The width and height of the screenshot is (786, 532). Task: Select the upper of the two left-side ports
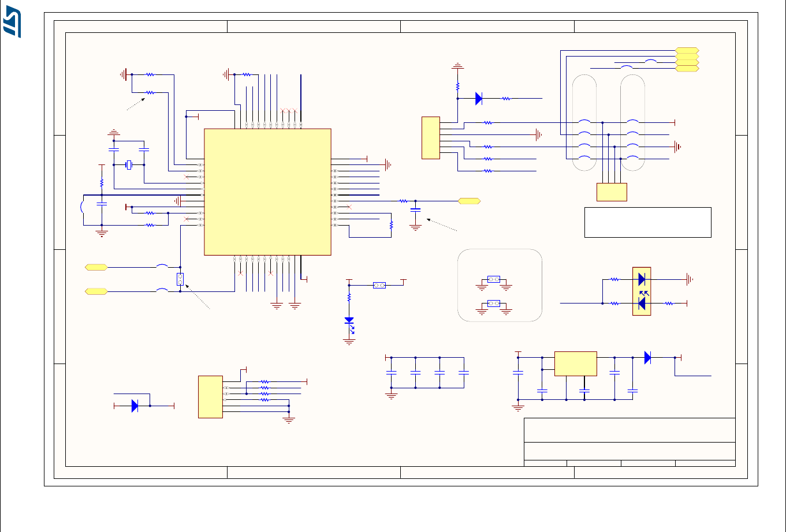pyautogui.click(x=96, y=267)
